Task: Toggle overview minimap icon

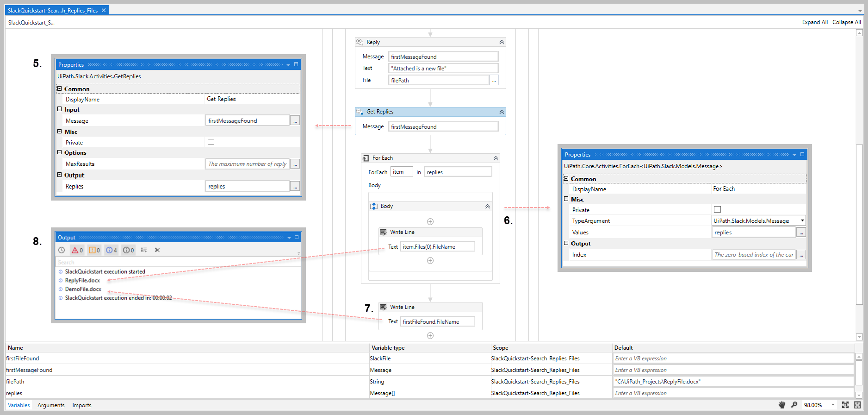Action: pyautogui.click(x=857, y=405)
